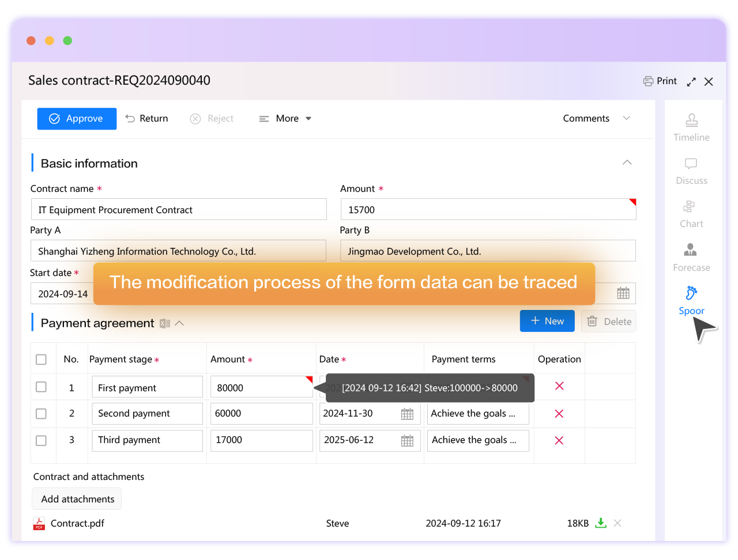Click the Return button
The width and height of the screenshot is (738, 560).
point(146,118)
